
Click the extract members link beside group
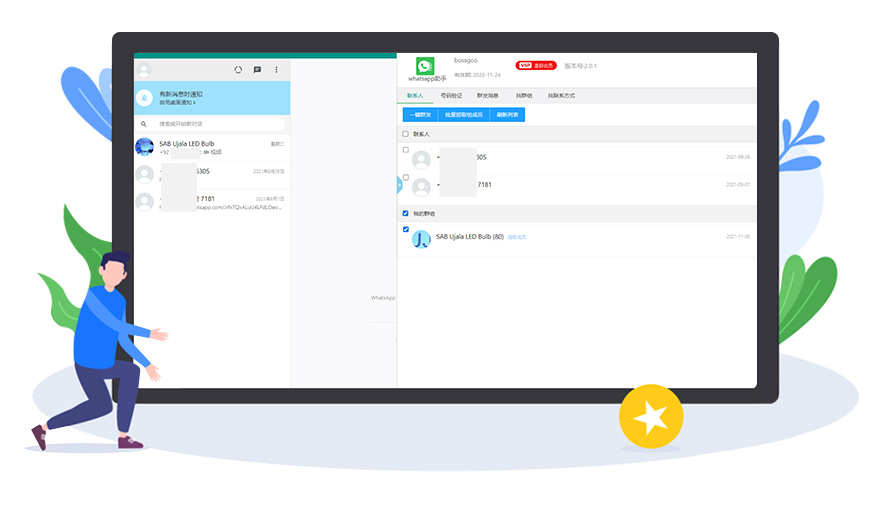click(x=516, y=237)
